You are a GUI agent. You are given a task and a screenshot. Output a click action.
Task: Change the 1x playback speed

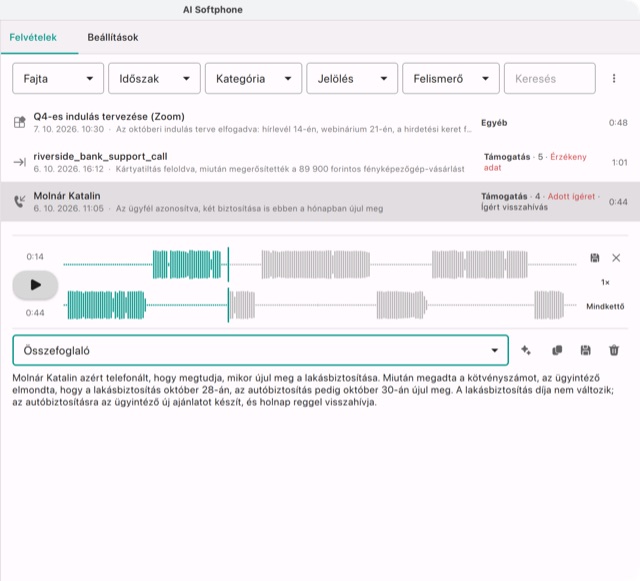click(x=605, y=282)
